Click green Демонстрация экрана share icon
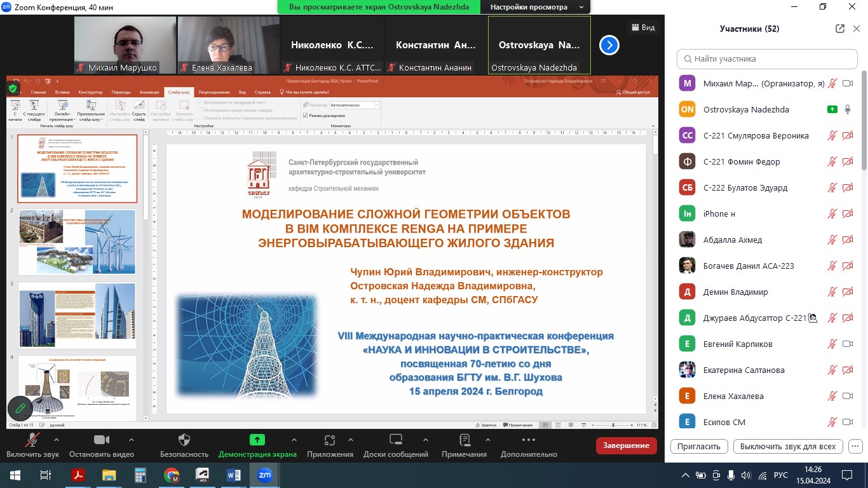This screenshot has width=868, height=488. tap(257, 440)
